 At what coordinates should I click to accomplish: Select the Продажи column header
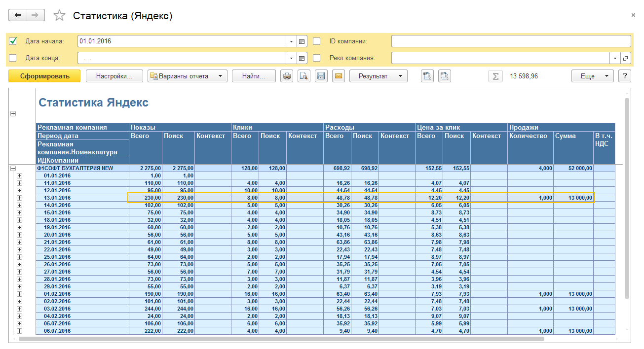(x=562, y=127)
